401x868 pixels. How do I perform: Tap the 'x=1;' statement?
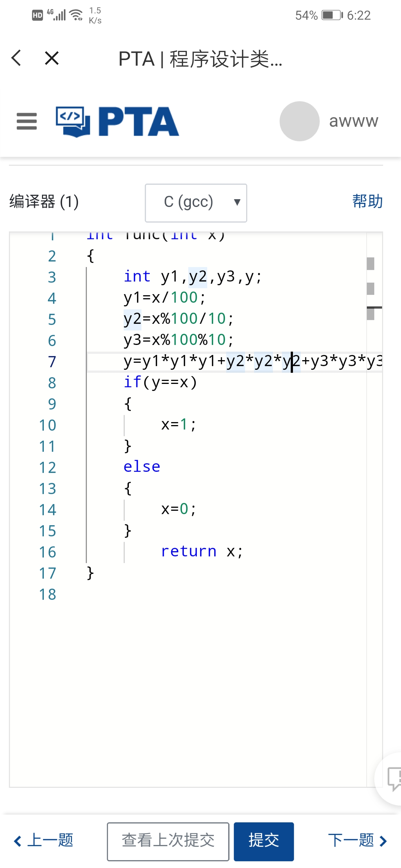[x=178, y=425]
